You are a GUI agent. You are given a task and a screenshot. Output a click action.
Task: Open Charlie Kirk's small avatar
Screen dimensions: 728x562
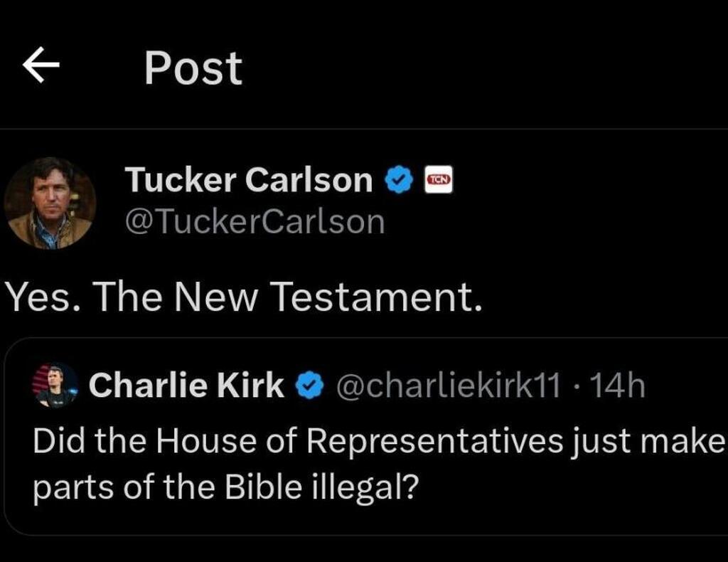click(x=55, y=386)
